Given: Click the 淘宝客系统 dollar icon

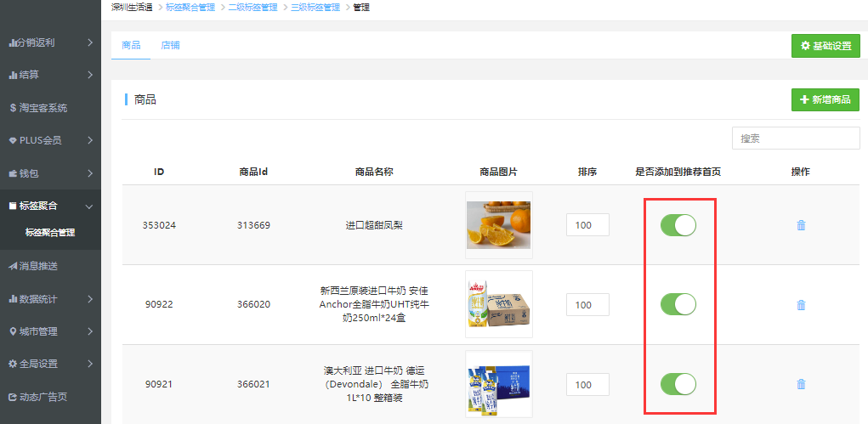Looking at the screenshot, I should pos(13,108).
